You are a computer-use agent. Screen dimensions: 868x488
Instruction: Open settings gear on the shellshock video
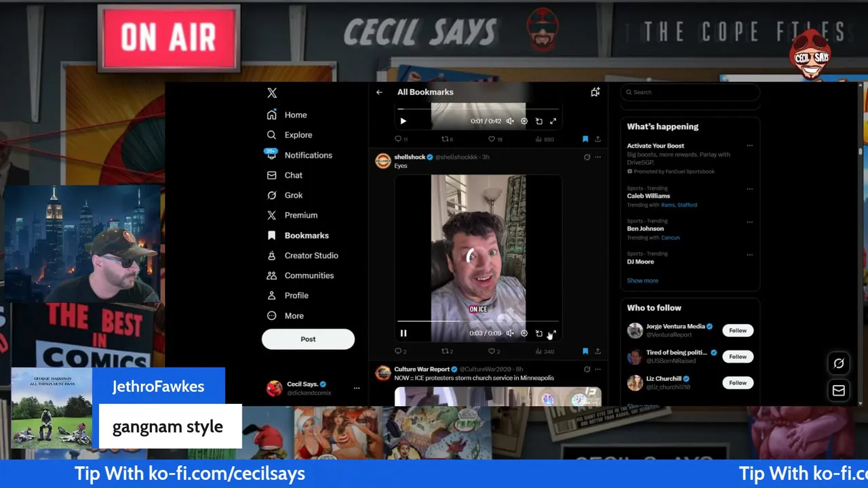pyautogui.click(x=524, y=333)
